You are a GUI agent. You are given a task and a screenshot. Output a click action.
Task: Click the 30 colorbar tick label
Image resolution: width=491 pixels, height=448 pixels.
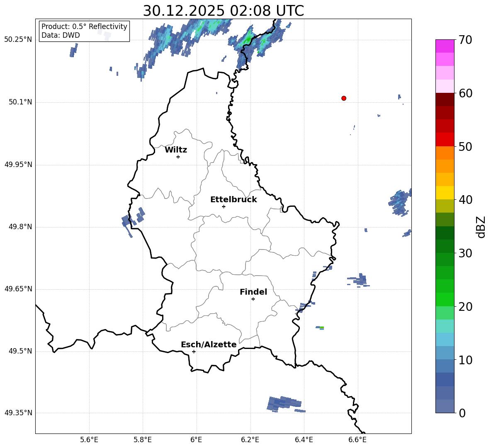[x=465, y=253]
